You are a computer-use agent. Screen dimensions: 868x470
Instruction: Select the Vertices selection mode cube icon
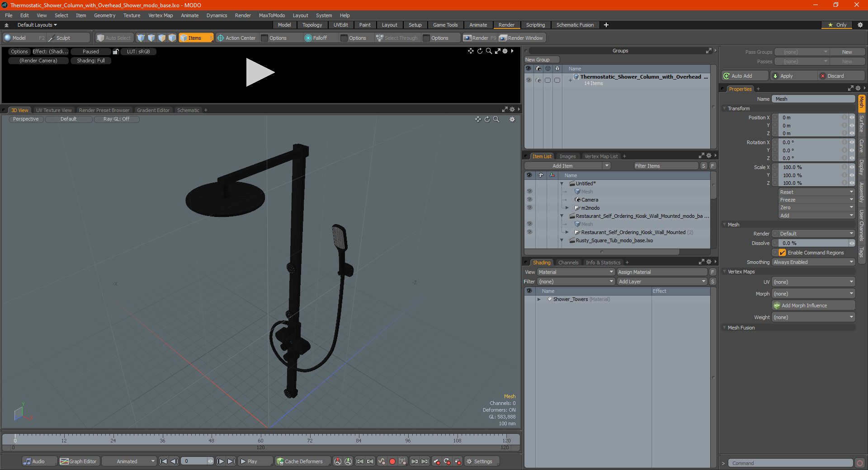point(141,38)
